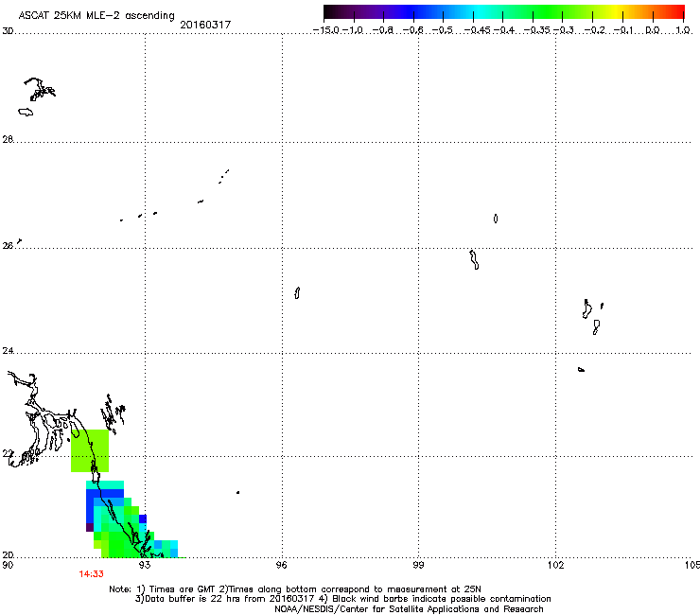
Task: Click the blue data block below the cyan row
Action: [x=105, y=494]
